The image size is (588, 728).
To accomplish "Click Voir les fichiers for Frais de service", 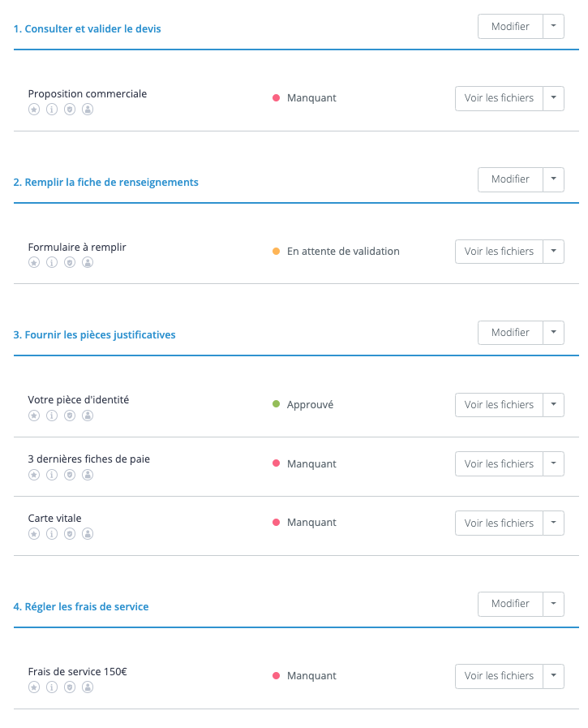I will 499,675.
